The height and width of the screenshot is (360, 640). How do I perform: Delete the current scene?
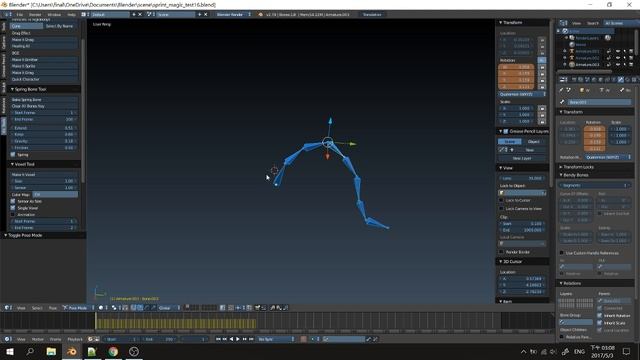(x=205, y=14)
